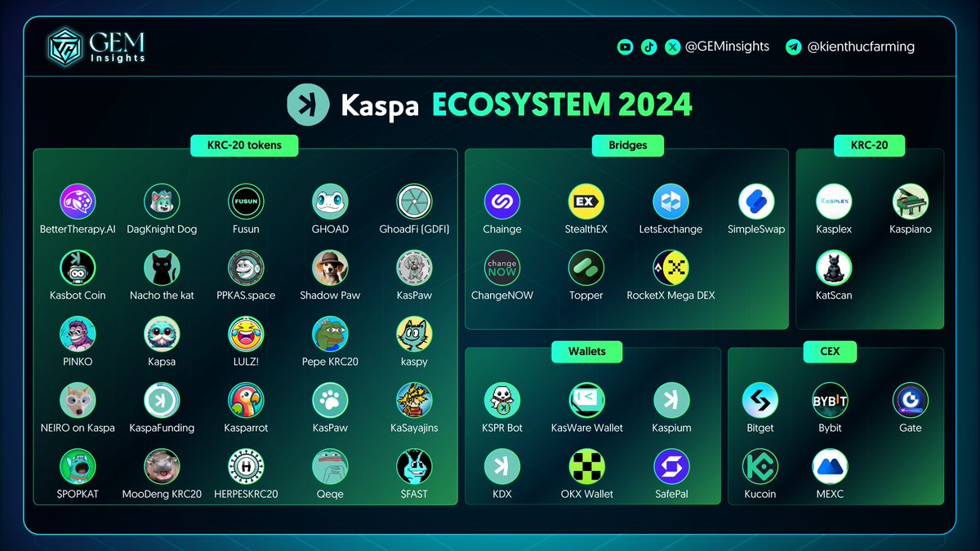Image resolution: width=980 pixels, height=551 pixels.
Task: Open the Bitget exchange icon
Action: click(x=759, y=400)
